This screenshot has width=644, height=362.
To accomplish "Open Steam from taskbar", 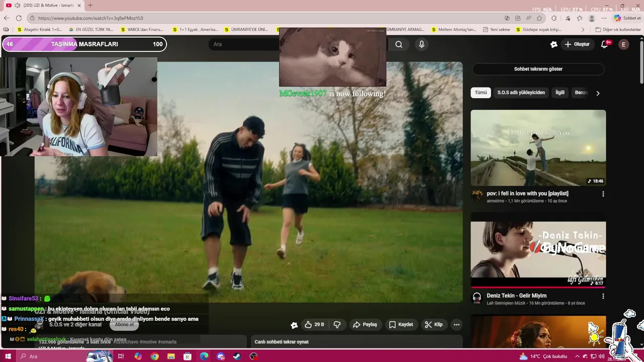I will (236, 356).
